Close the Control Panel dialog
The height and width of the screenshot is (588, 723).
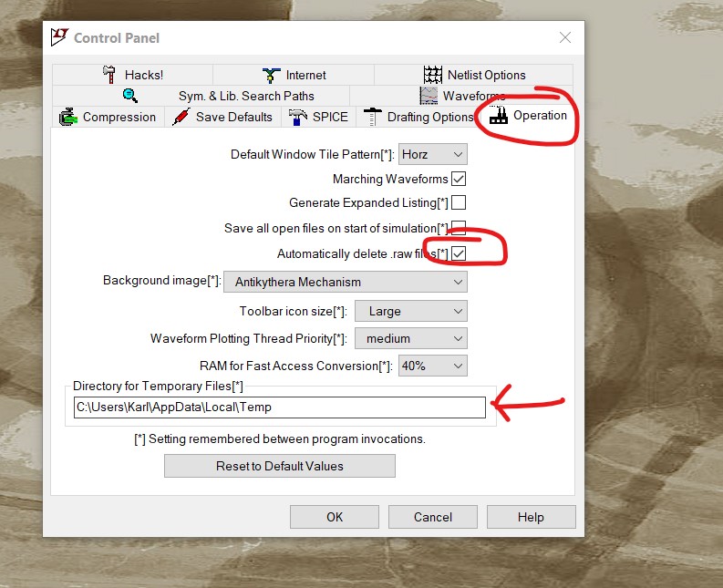tap(565, 37)
